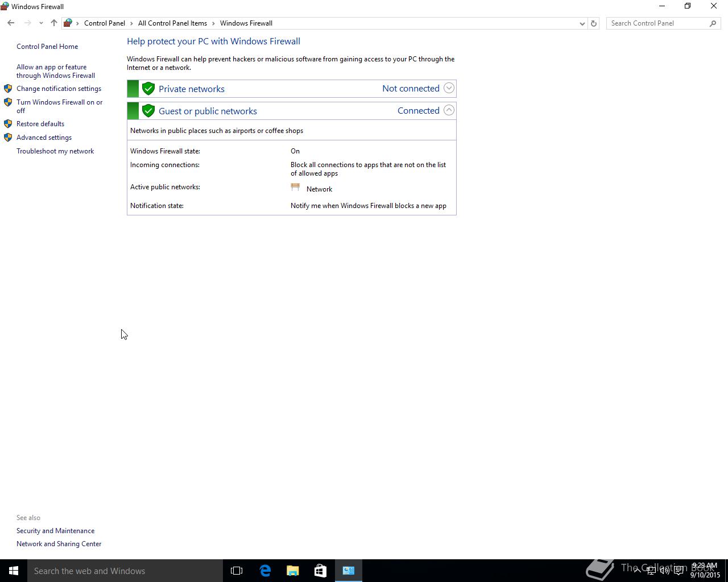This screenshot has height=582, width=728.
Task: Select All Control Panel Items breadcrumb
Action: pos(172,23)
